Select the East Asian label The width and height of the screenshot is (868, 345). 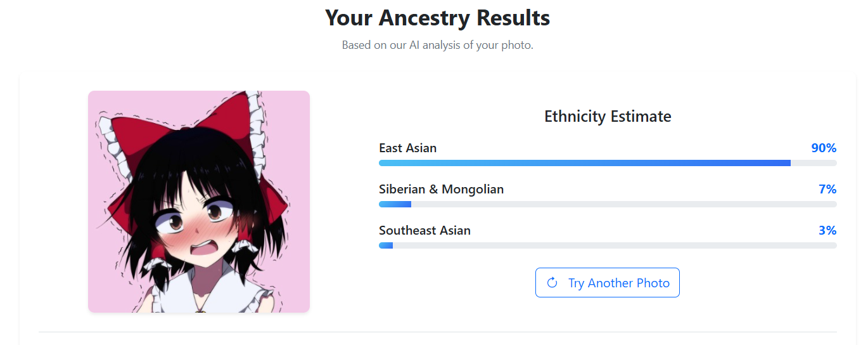(x=407, y=148)
